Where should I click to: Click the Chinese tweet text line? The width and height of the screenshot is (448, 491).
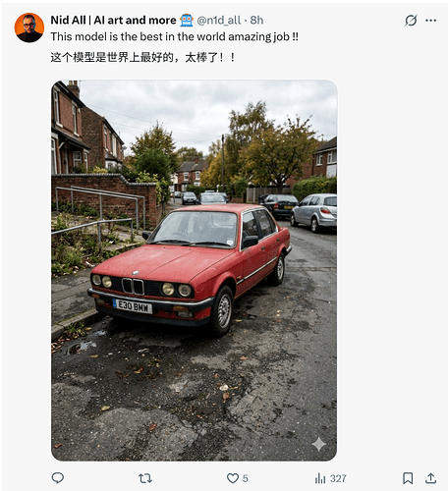pyautogui.click(x=142, y=58)
